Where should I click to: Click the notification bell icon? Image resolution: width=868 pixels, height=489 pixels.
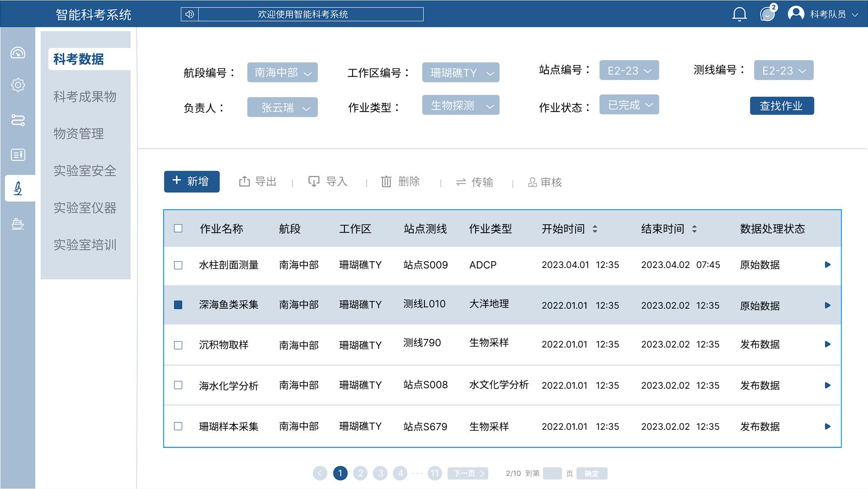coord(739,14)
